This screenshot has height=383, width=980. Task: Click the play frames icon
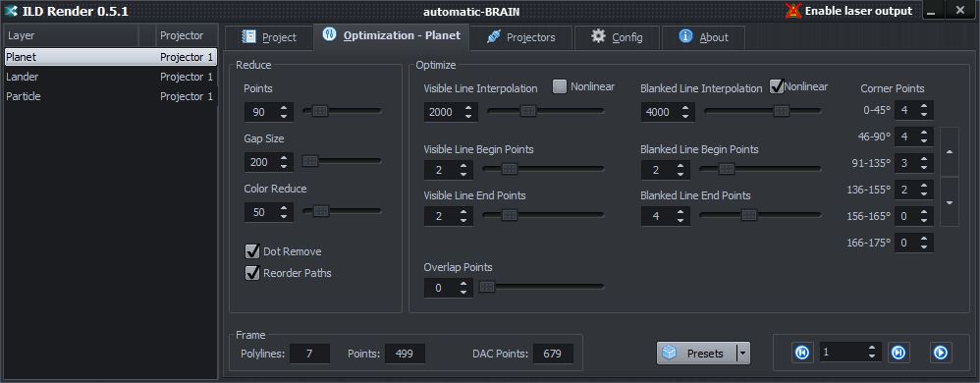pyautogui.click(x=940, y=353)
